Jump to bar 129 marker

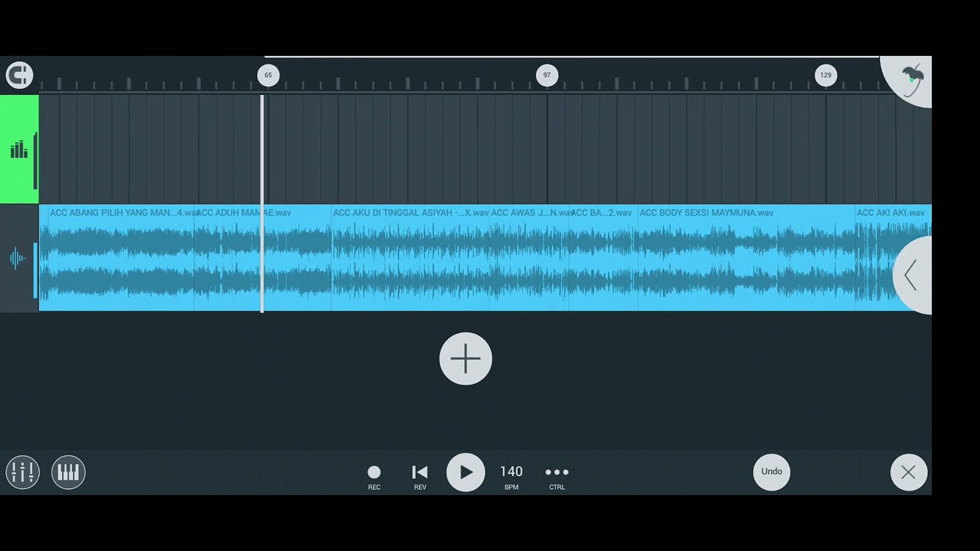(x=825, y=75)
